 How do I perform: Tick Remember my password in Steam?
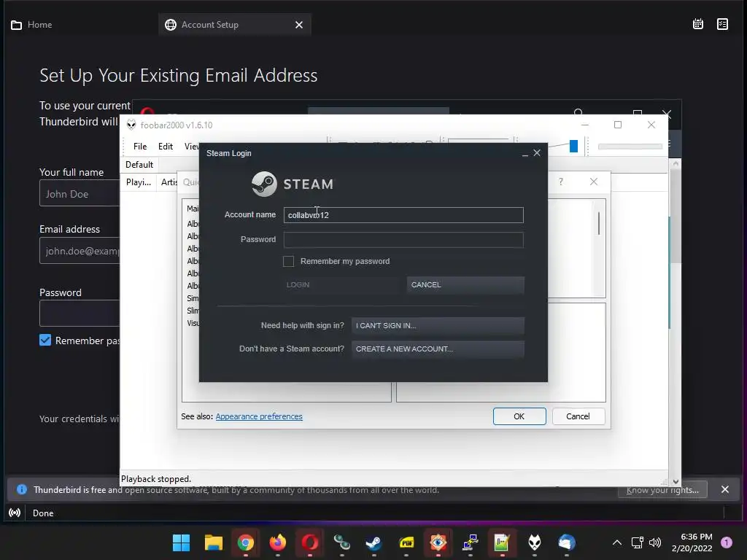(288, 261)
